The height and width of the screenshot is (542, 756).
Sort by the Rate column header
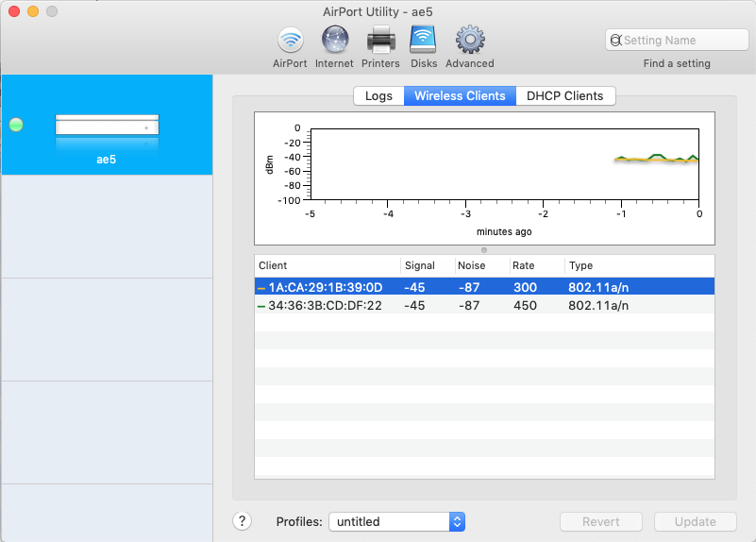[x=537, y=265]
